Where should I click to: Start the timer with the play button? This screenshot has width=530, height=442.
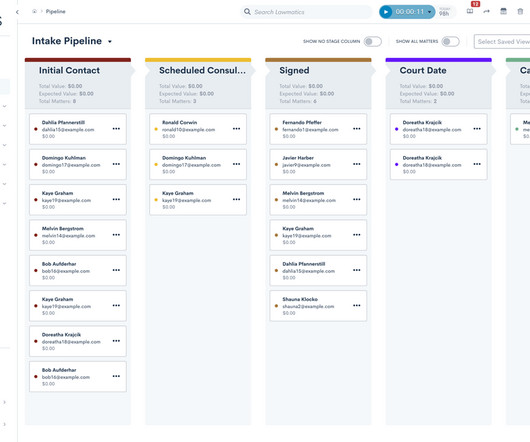[x=386, y=12]
